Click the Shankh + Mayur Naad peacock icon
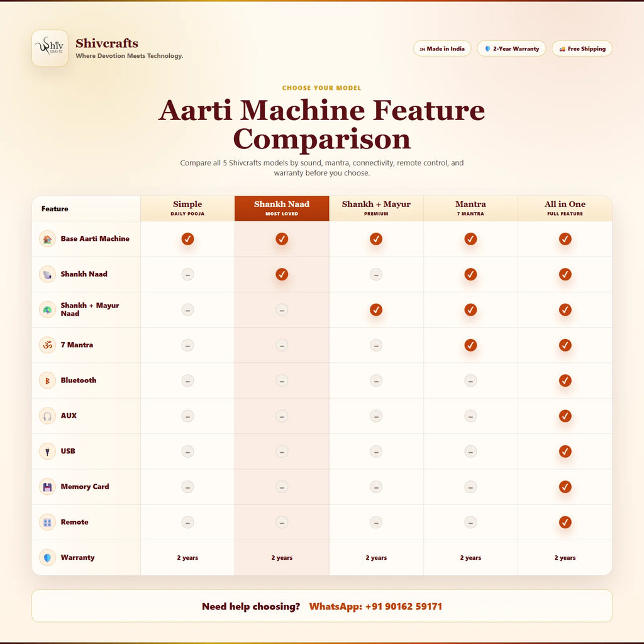 [x=47, y=309]
